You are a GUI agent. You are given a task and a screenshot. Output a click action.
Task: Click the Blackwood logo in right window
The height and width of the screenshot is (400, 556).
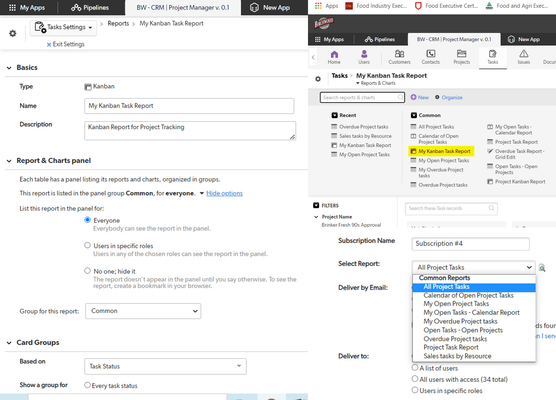pyautogui.click(x=323, y=23)
